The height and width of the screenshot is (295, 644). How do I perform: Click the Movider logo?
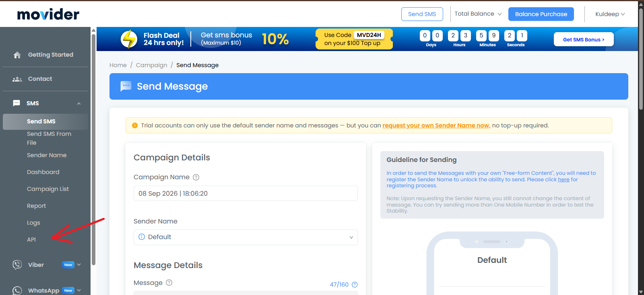[48, 14]
